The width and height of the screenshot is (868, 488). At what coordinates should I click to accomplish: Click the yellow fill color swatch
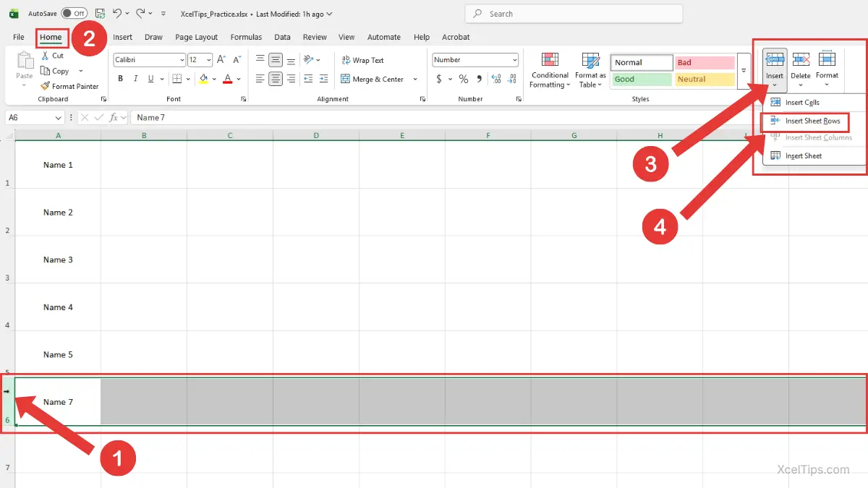pyautogui.click(x=203, y=79)
